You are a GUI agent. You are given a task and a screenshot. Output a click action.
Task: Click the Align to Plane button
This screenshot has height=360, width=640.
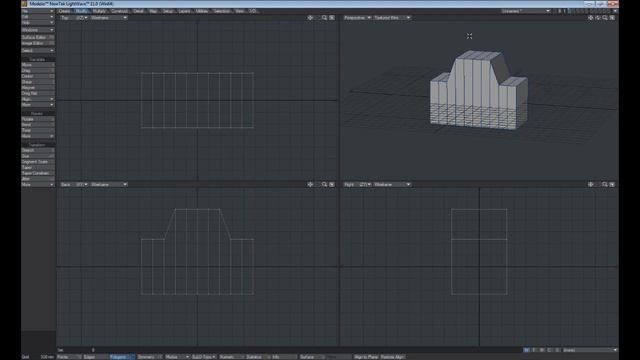tap(366, 357)
